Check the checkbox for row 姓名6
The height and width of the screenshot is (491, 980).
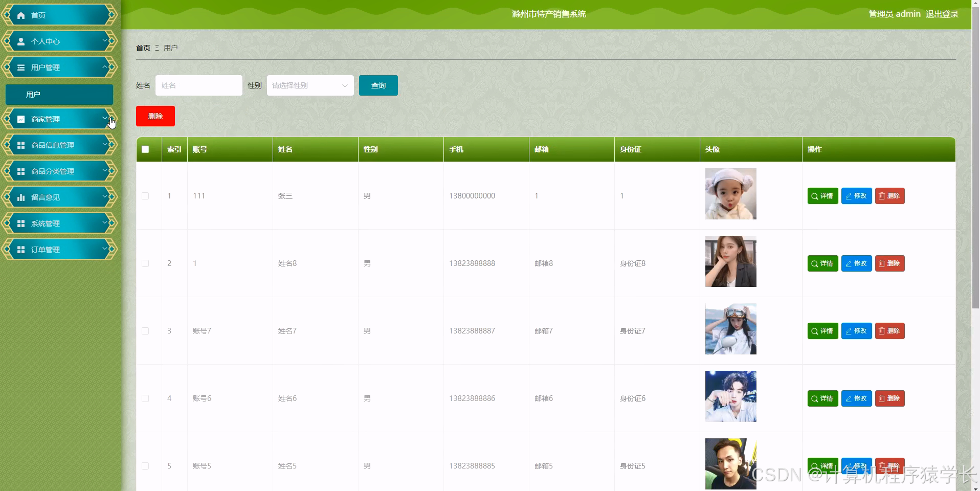coord(145,398)
